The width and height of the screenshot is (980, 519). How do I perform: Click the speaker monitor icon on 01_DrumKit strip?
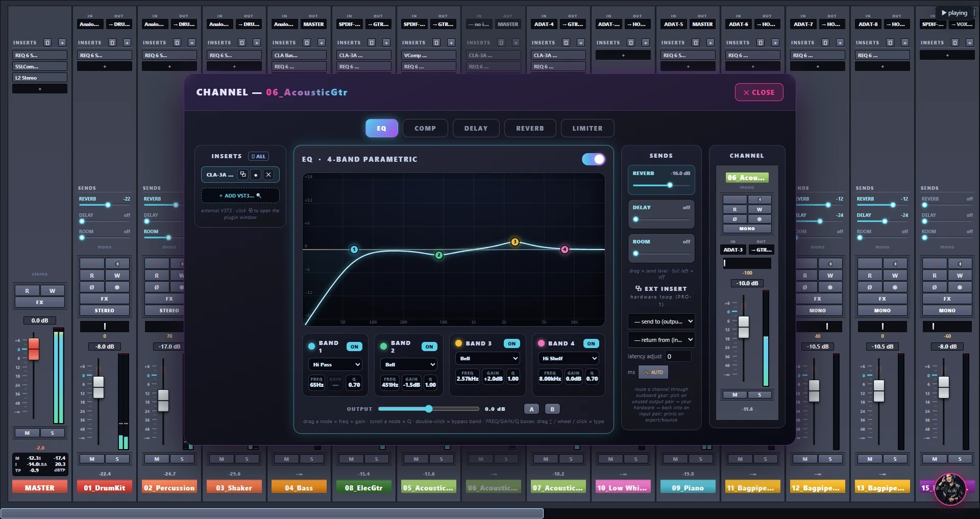117,264
